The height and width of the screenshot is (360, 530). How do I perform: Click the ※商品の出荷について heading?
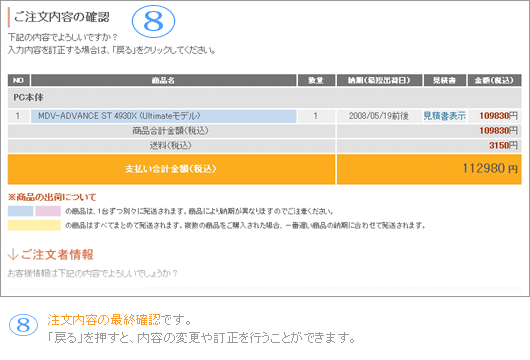coord(52,197)
